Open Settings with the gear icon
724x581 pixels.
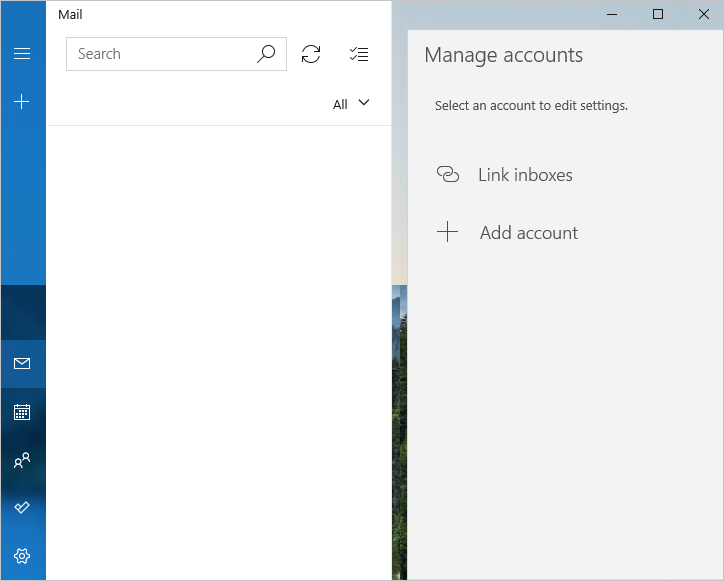click(x=22, y=556)
